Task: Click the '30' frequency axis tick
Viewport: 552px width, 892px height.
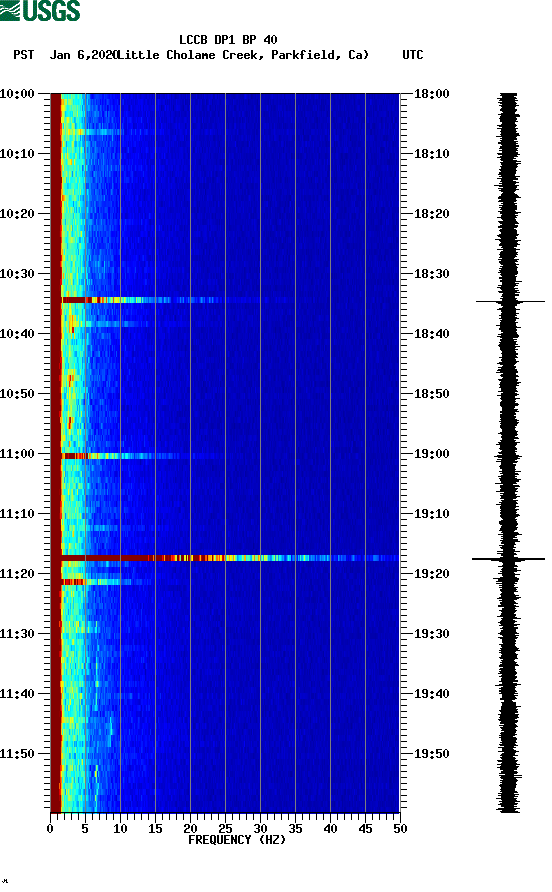Action: 260,829
